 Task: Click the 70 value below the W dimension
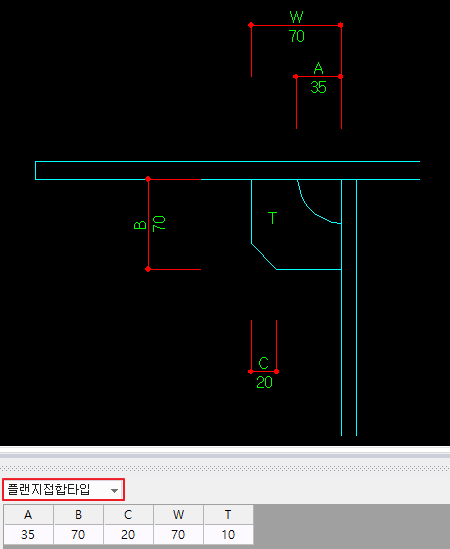click(297, 36)
